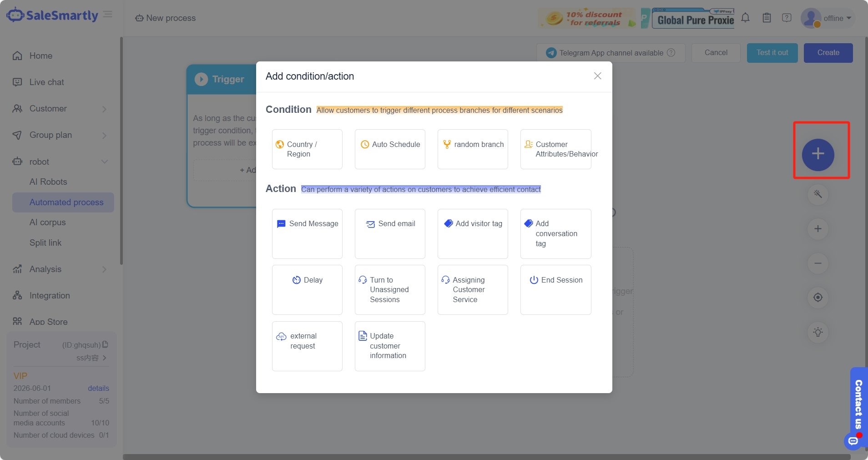Open the notification bell
The width and height of the screenshot is (868, 460).
point(745,18)
